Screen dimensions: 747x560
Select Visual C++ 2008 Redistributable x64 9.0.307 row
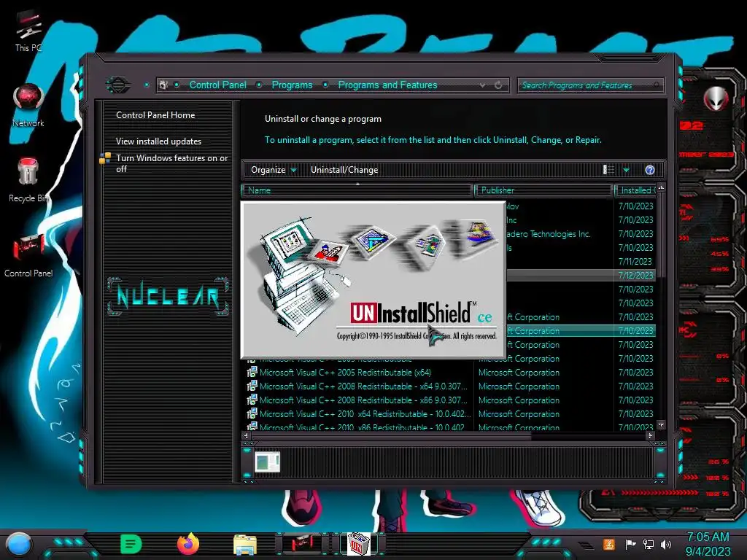(x=363, y=386)
